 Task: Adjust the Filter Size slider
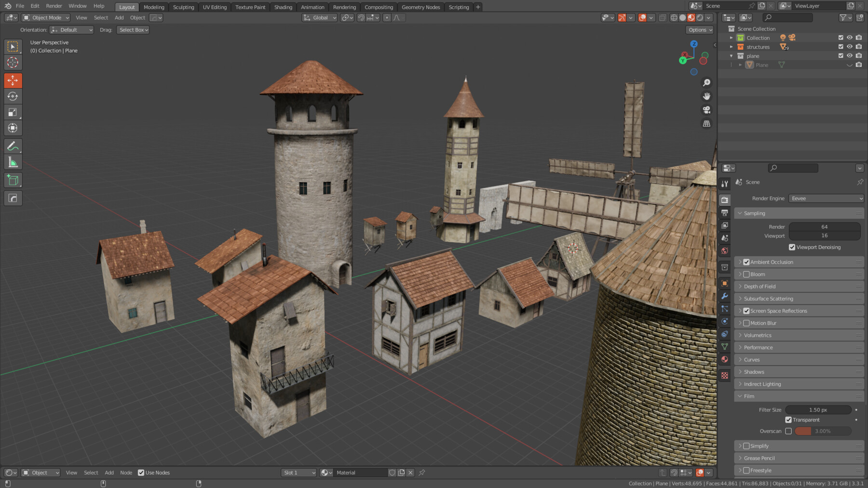(817, 409)
